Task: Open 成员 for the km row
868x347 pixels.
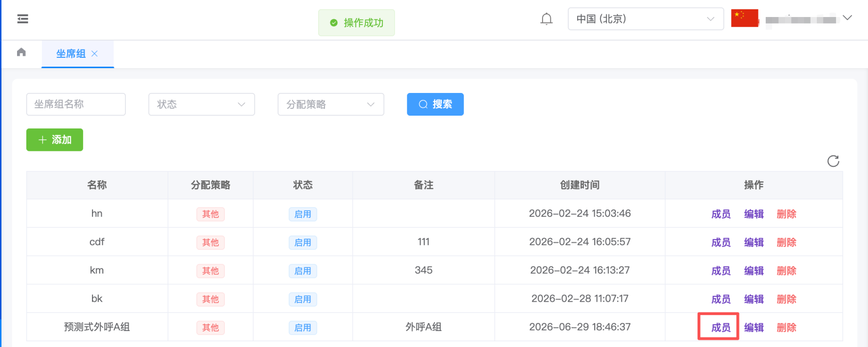Action: coord(721,271)
